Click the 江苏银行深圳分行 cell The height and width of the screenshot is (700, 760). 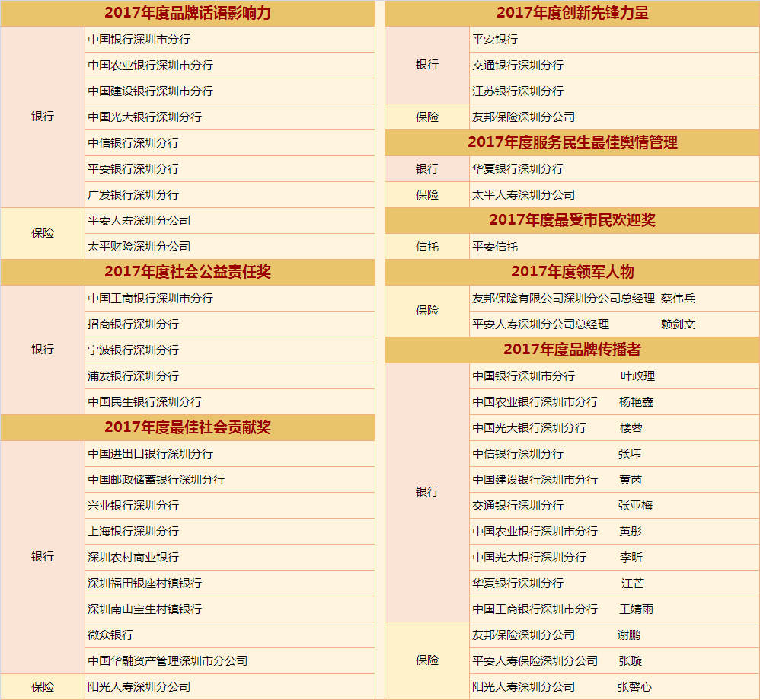tap(518, 91)
